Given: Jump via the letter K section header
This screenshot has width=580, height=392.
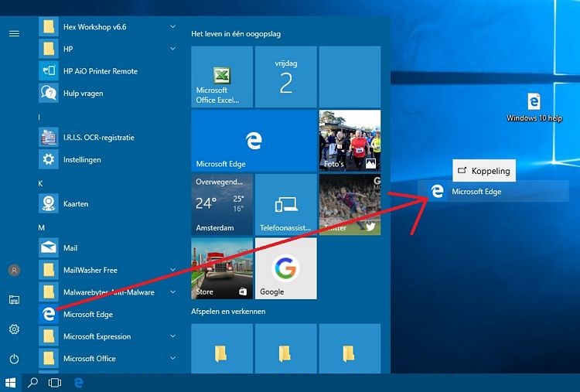Looking at the screenshot, I should (x=40, y=183).
